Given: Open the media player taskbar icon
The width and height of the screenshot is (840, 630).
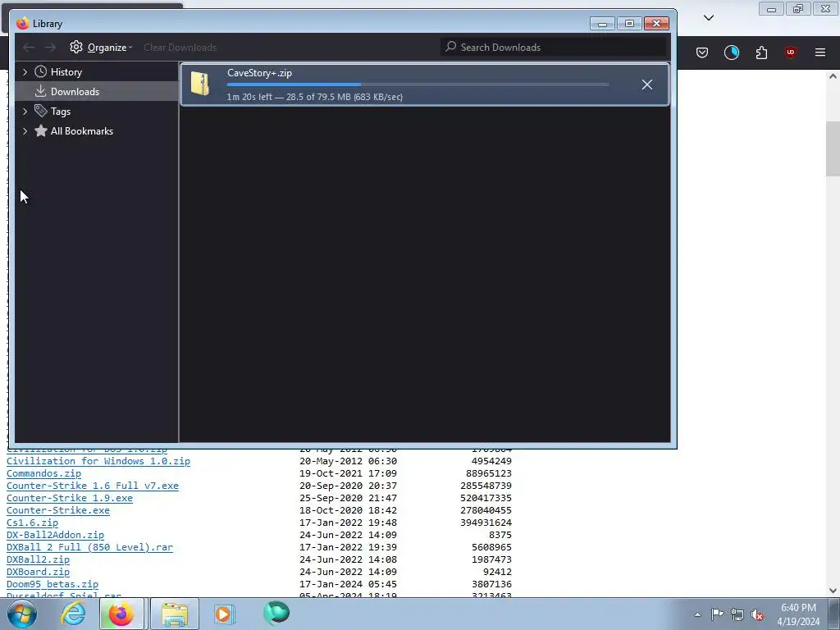Looking at the screenshot, I should (224, 614).
